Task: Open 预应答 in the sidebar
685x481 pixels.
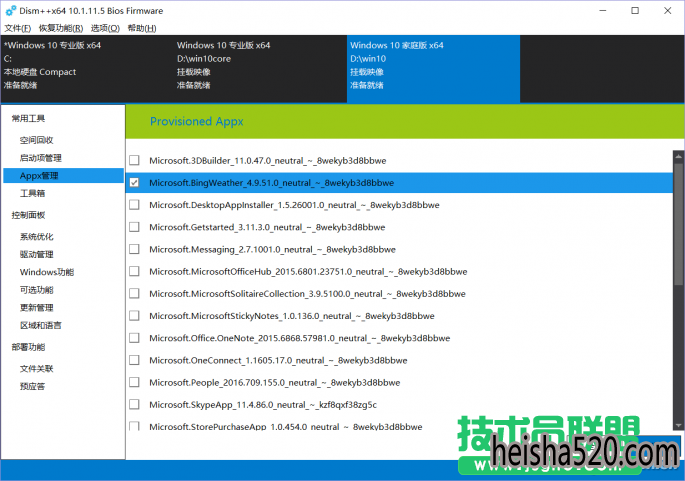Action: pyautogui.click(x=32, y=387)
